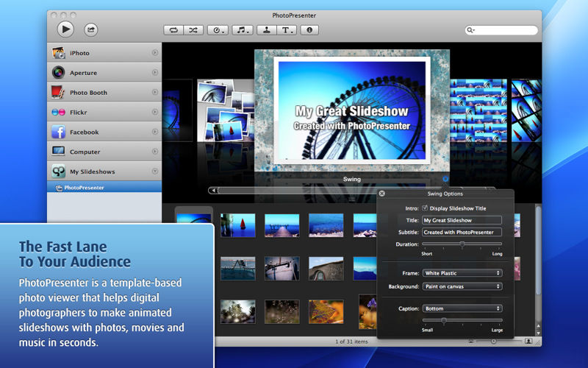Choose the blue mosaic tiles template
This screenshot has height=368, width=588.
(478, 110)
